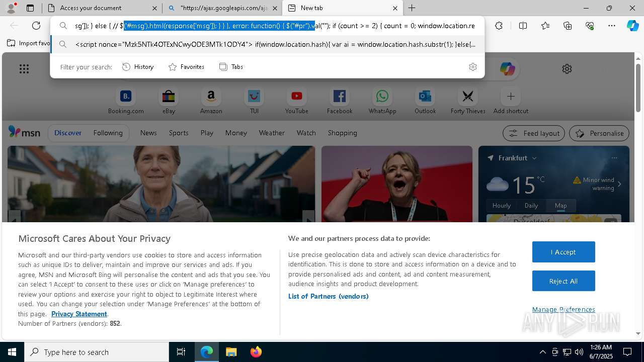
Task: Open the apps grid launcher icon
Action: pyautogui.click(x=24, y=69)
